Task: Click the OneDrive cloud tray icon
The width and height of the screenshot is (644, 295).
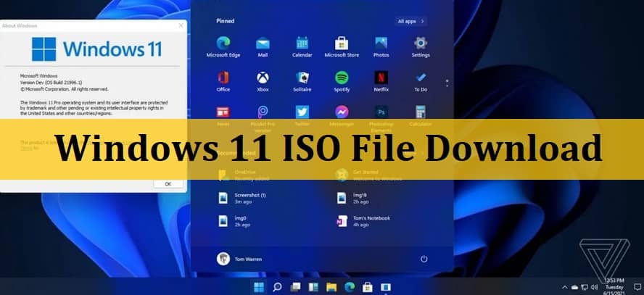Action: [x=574, y=287]
